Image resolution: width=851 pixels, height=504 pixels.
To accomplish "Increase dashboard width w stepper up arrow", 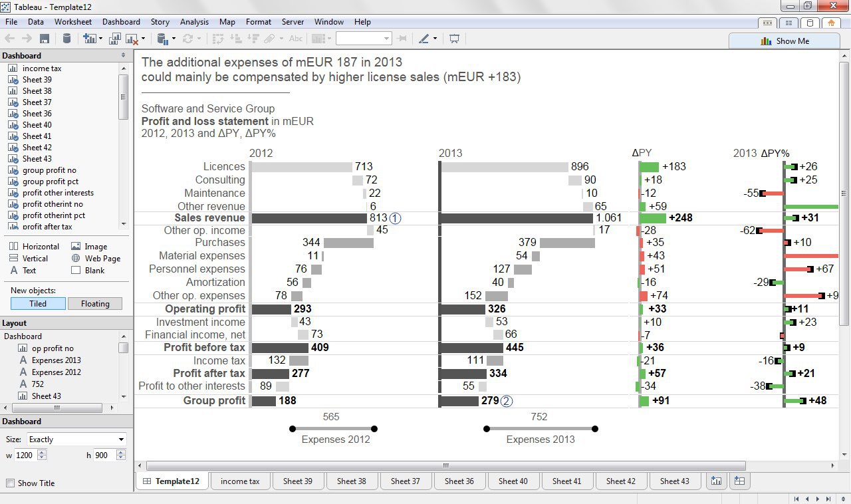I will point(42,452).
